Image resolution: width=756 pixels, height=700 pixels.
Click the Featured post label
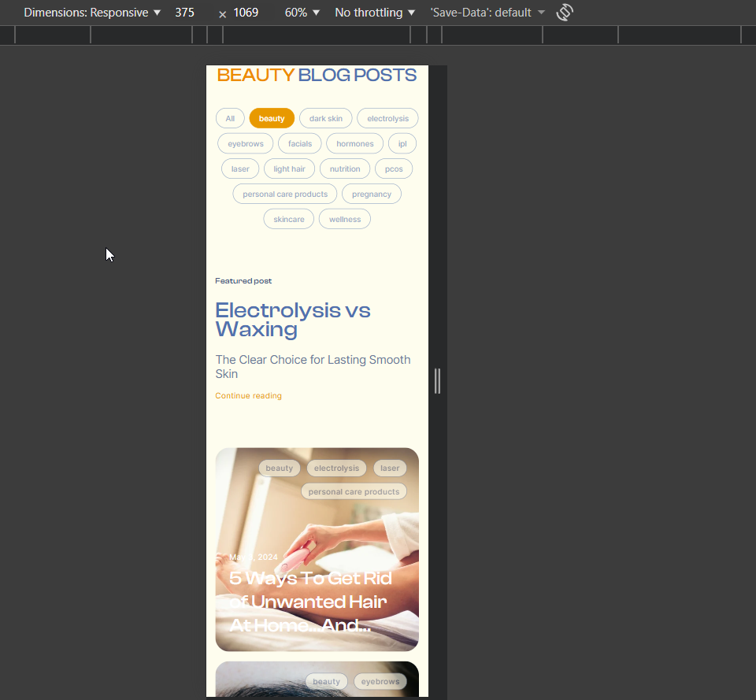(x=243, y=281)
